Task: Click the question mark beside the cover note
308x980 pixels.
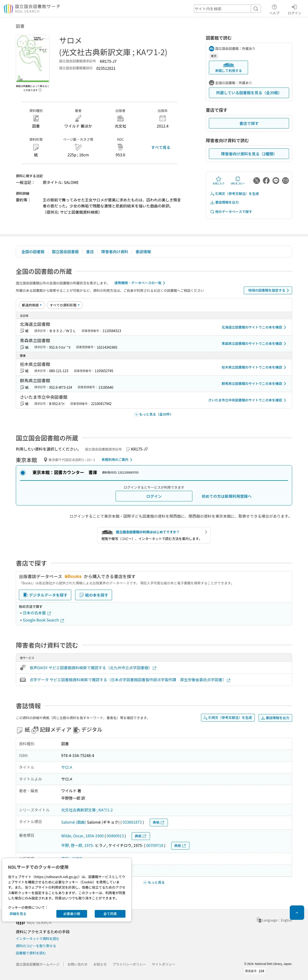Action: coord(40,90)
